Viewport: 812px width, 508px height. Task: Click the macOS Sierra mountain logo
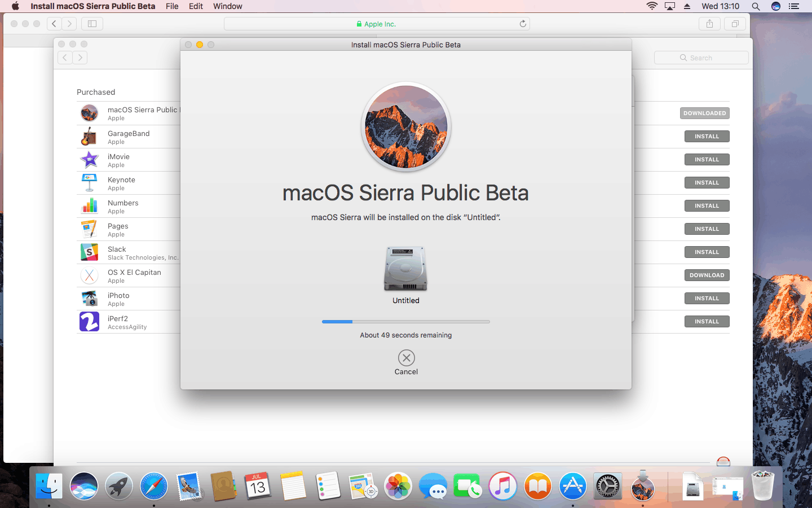406,127
